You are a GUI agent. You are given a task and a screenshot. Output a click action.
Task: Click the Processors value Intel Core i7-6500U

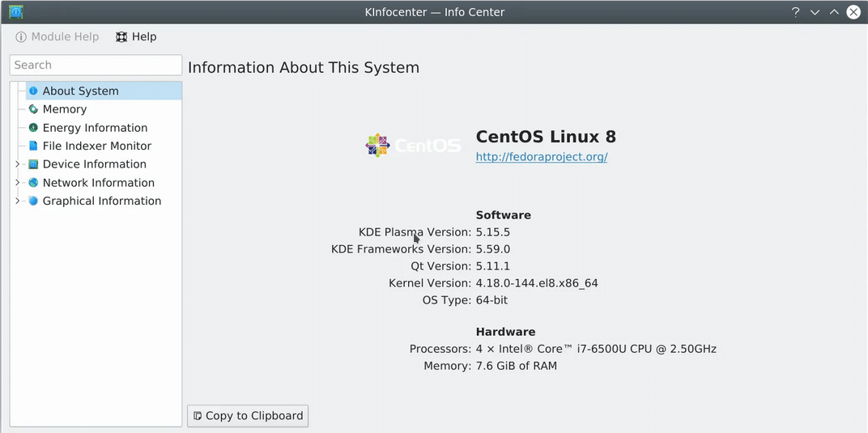[x=596, y=350]
